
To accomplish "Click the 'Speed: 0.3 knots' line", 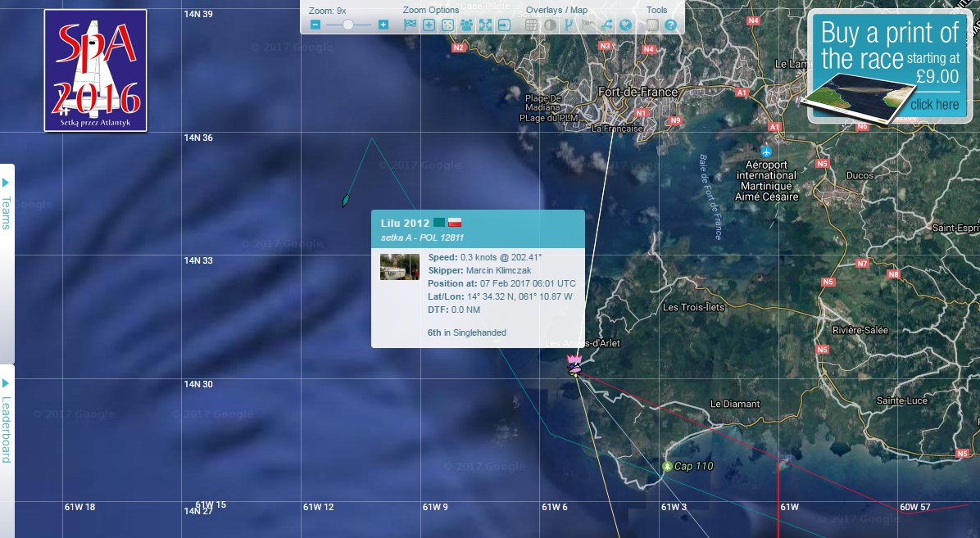I will (x=485, y=257).
